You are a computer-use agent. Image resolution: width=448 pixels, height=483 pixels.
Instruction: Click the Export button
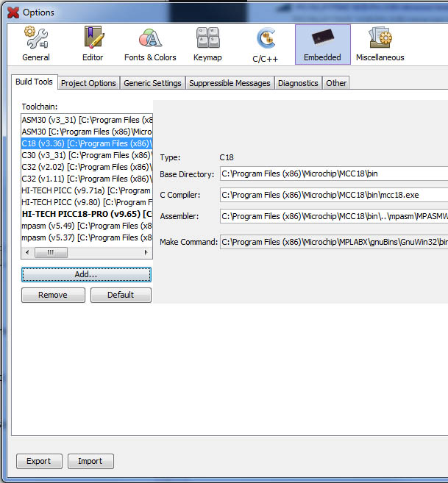[39, 461]
